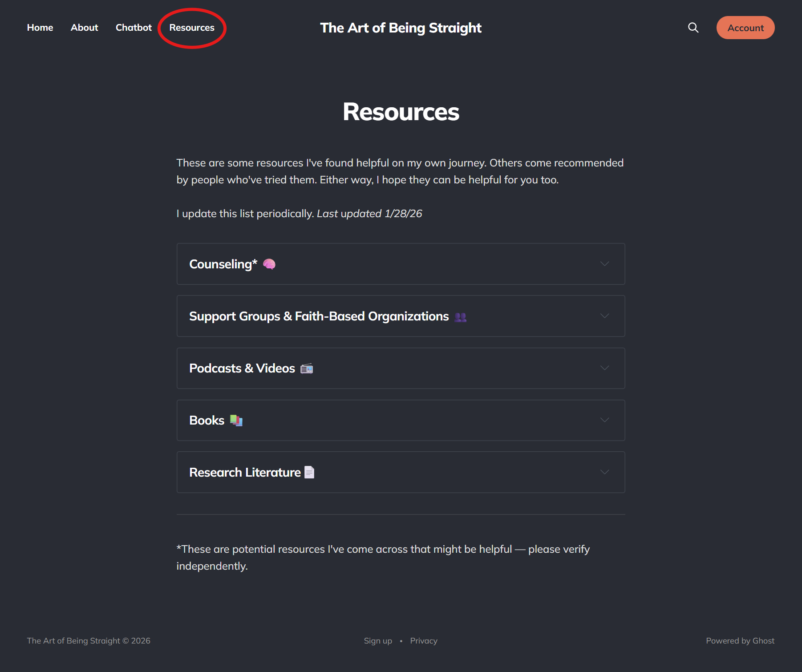Click the site title in the header
The image size is (802, 672).
[x=401, y=28]
